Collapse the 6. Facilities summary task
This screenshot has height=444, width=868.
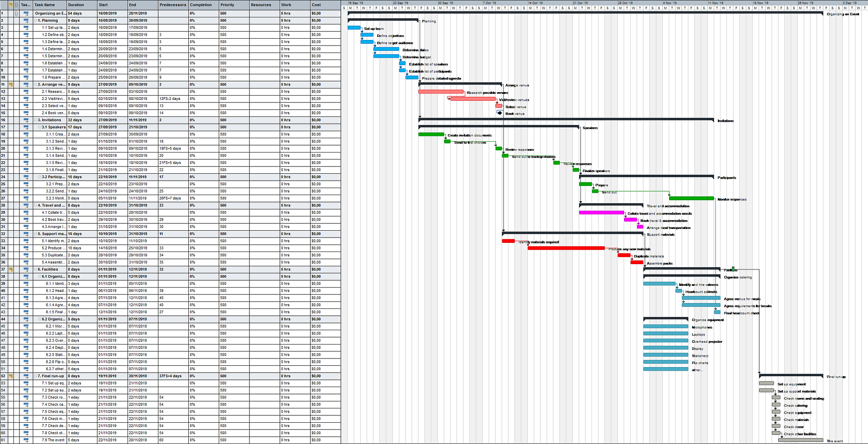tap(36, 269)
